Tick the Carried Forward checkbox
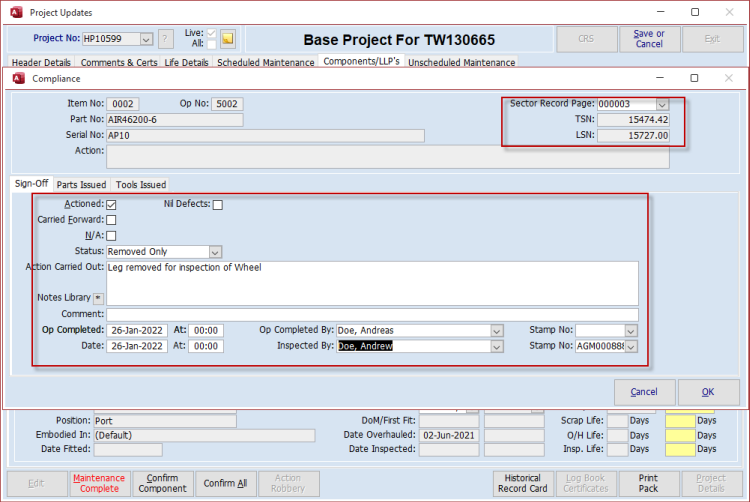The height and width of the screenshot is (502, 750). 111,220
